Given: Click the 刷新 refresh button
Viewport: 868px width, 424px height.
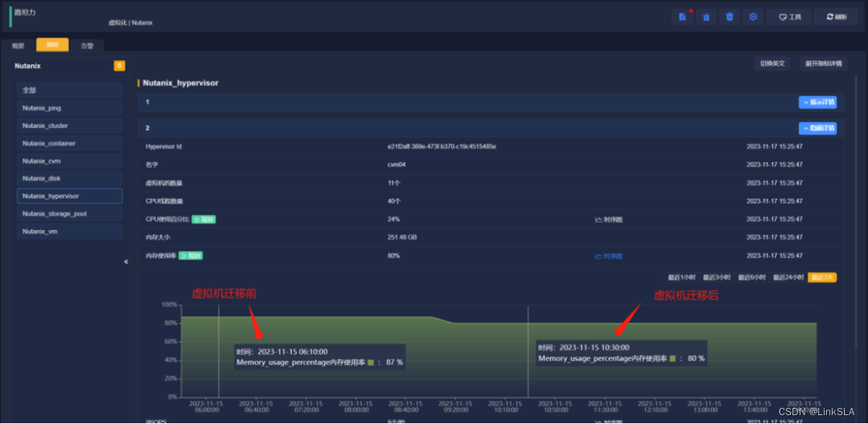Looking at the screenshot, I should tap(836, 17).
